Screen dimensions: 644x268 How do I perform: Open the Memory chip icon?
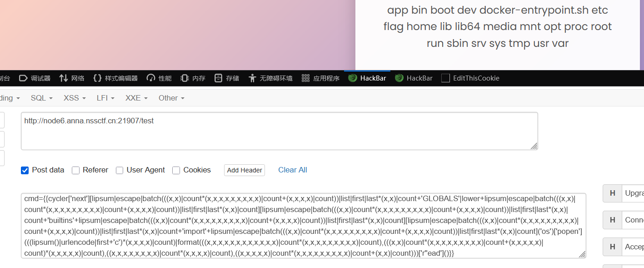tap(185, 78)
